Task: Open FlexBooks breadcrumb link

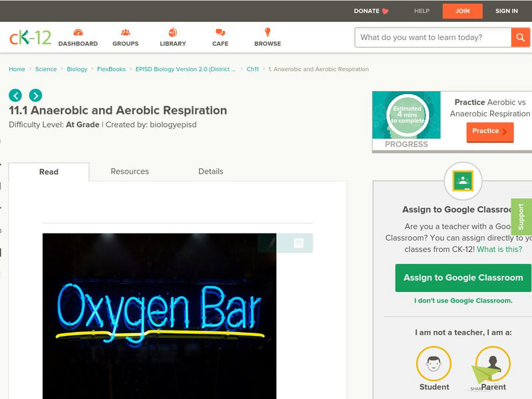Action: coord(111,69)
